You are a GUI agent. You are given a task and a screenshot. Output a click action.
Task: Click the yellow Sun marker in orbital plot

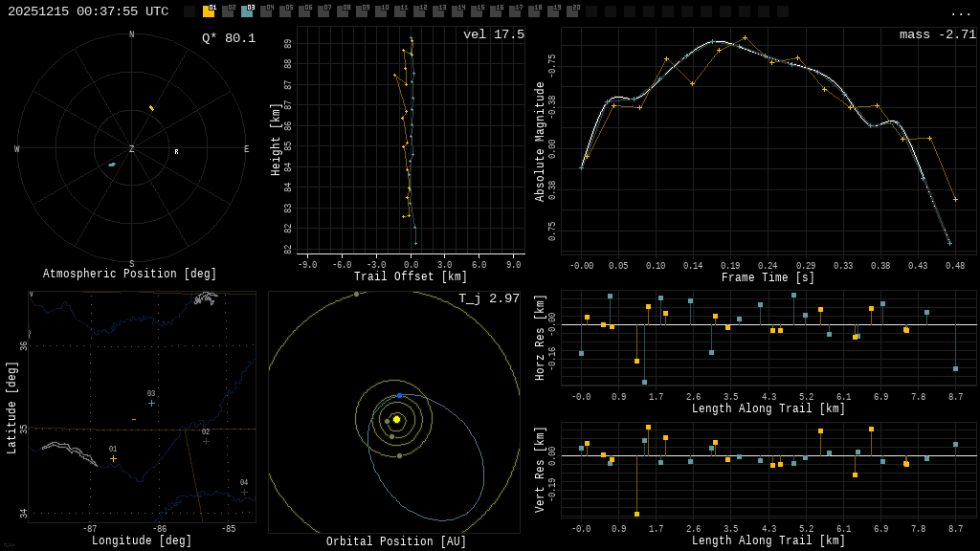coord(396,419)
